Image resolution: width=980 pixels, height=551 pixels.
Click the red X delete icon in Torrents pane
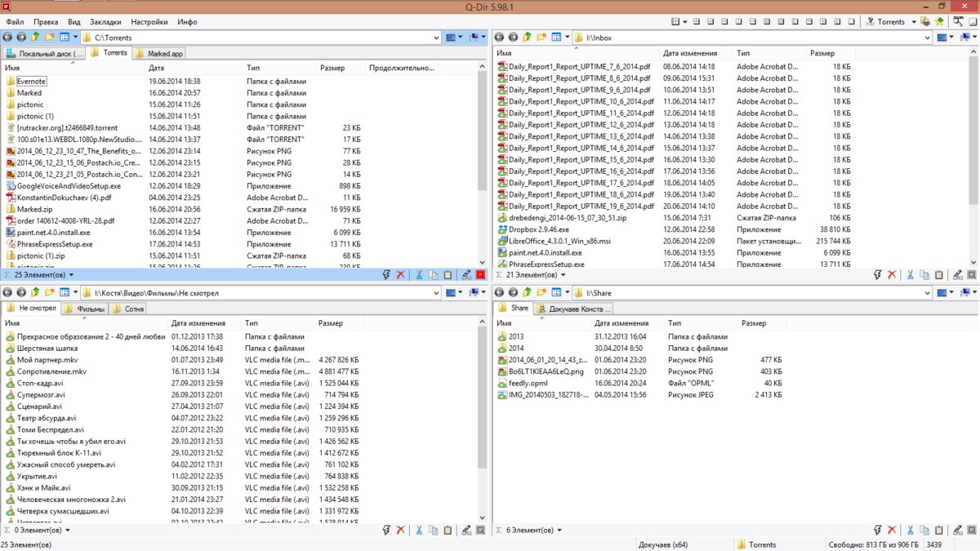pyautogui.click(x=400, y=275)
